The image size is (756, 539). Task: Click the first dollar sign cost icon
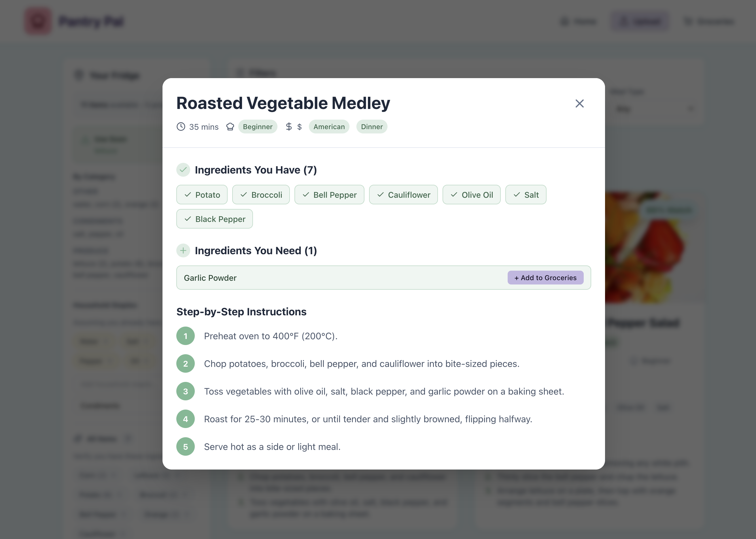289,127
